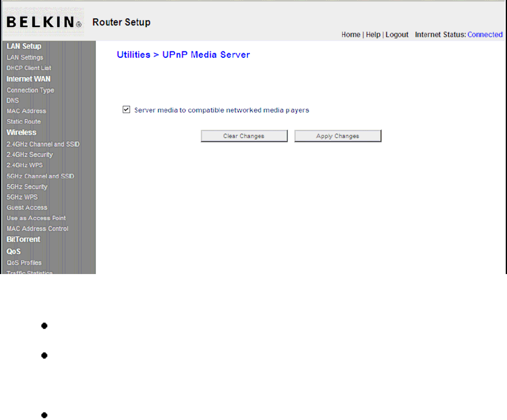Open Wireless section heading
The height and width of the screenshot is (420, 507).
[x=21, y=132]
